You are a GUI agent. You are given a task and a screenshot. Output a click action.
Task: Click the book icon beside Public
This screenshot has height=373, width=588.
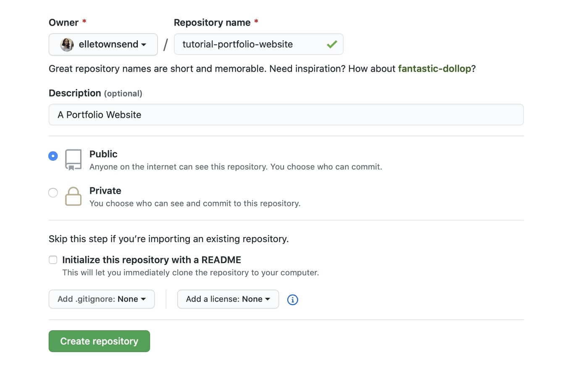point(73,159)
